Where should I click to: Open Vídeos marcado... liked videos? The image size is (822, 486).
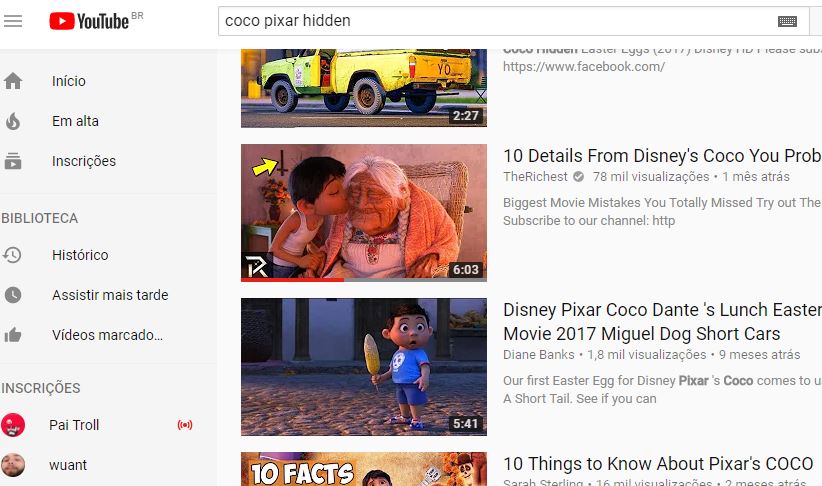tap(107, 335)
